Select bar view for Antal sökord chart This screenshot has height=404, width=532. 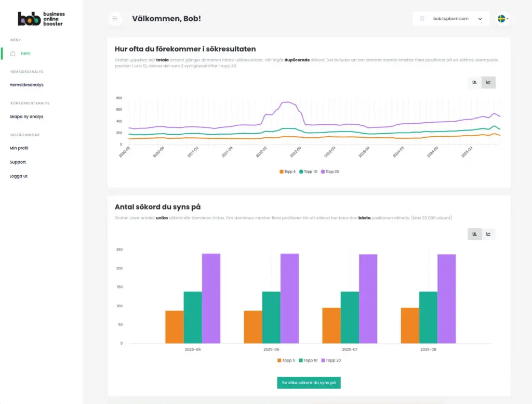click(x=474, y=234)
